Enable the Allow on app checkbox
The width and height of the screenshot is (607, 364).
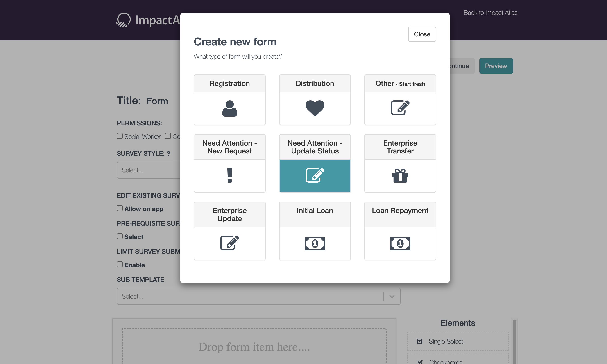point(120,208)
